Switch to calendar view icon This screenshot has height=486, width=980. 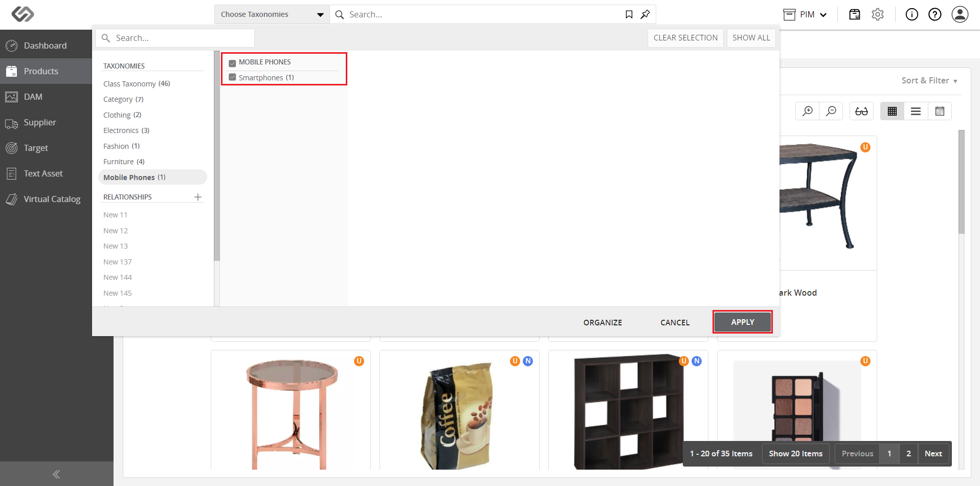click(940, 111)
